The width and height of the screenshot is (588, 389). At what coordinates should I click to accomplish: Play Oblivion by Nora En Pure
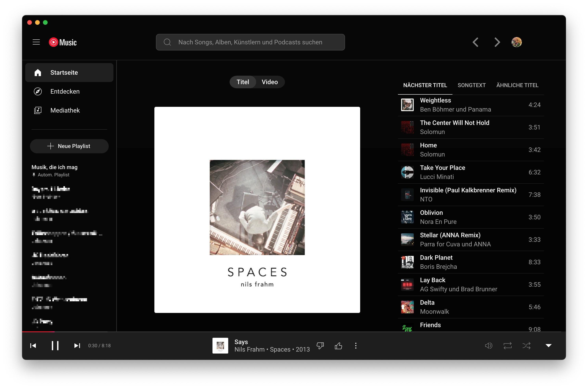(x=471, y=217)
